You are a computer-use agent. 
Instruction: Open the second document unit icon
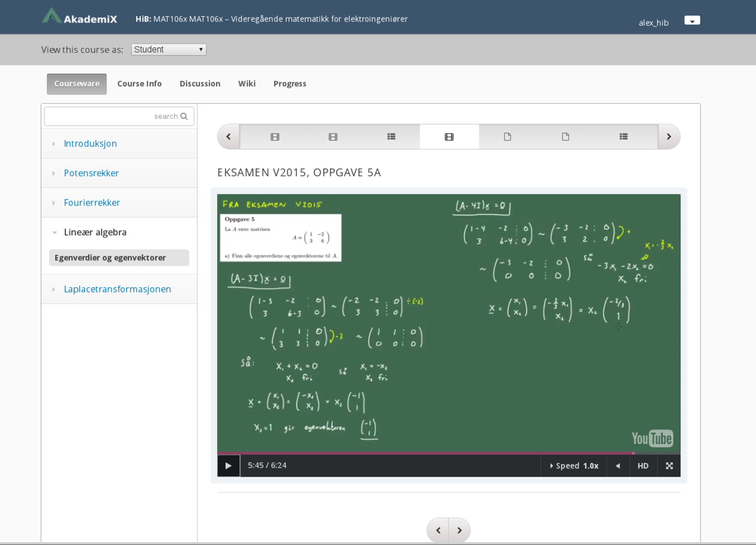tap(565, 137)
